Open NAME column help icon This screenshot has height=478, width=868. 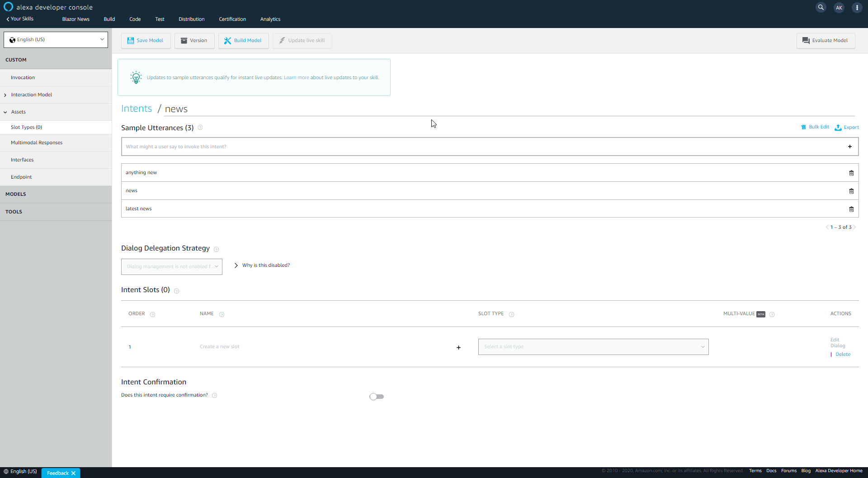(222, 314)
